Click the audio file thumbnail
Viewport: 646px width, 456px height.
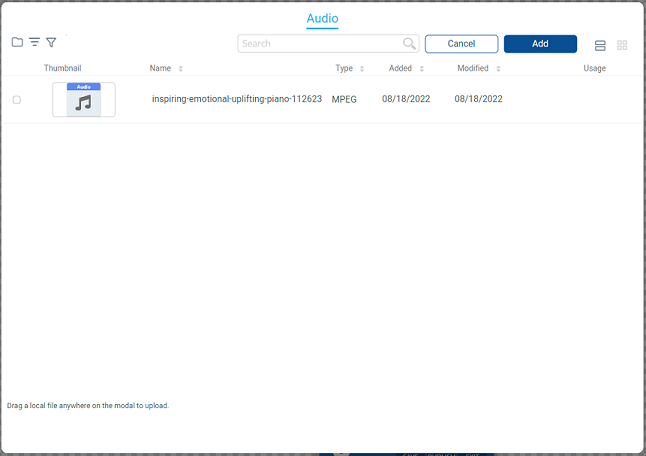click(84, 100)
